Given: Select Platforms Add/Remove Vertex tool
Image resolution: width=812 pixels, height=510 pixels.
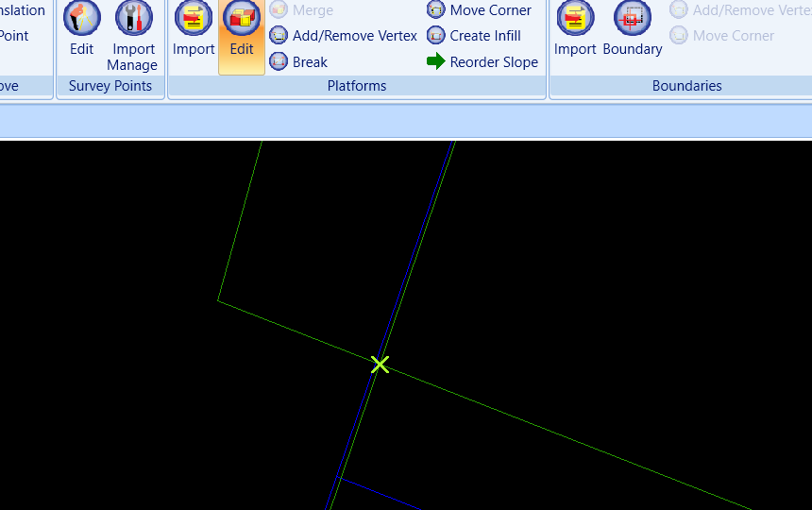Looking at the screenshot, I should pos(344,36).
